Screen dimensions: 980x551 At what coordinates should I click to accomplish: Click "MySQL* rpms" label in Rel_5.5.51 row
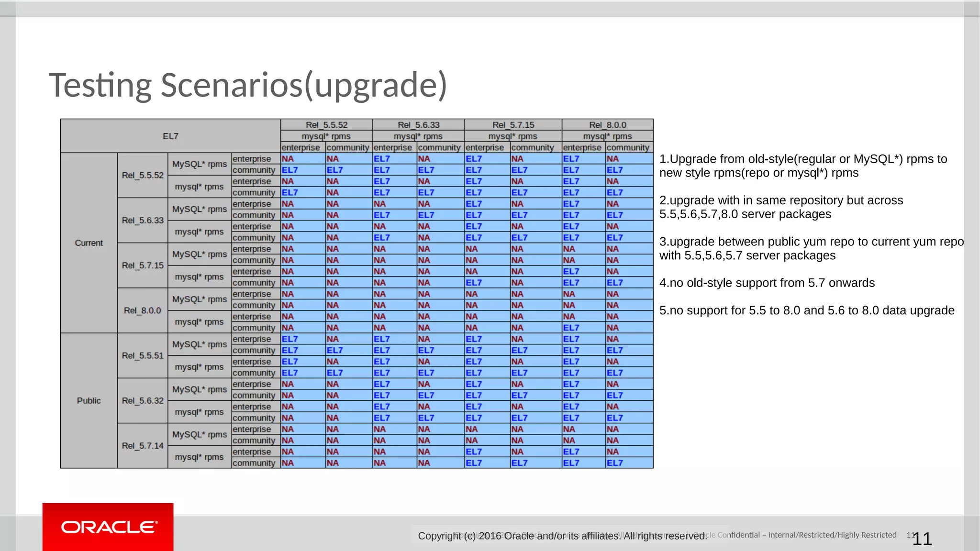[200, 344]
